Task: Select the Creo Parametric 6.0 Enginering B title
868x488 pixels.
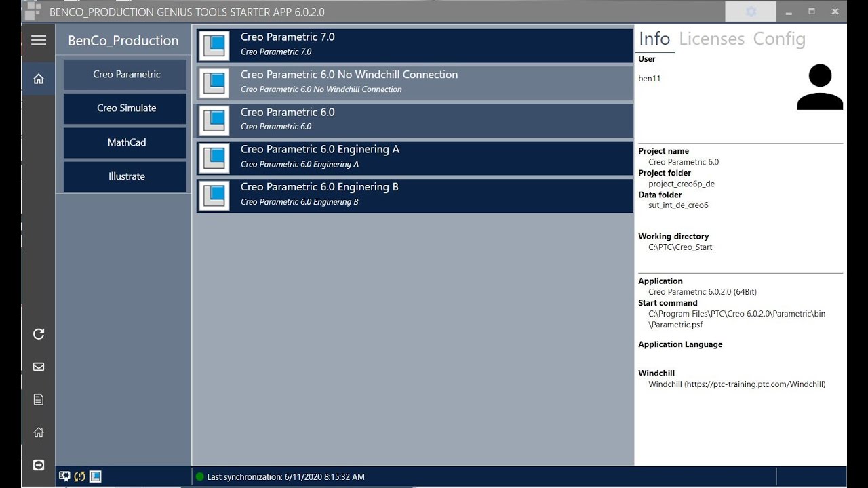Action: (319, 186)
